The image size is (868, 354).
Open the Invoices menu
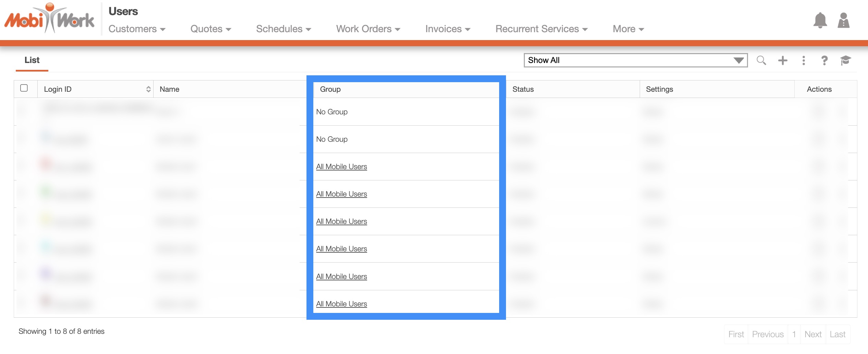click(x=447, y=29)
